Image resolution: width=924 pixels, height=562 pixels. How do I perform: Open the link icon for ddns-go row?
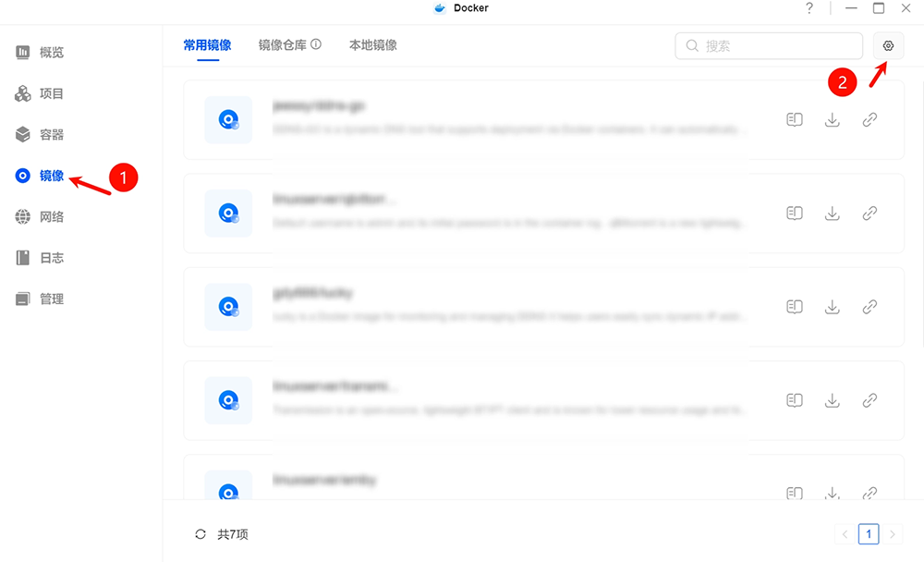point(869,120)
